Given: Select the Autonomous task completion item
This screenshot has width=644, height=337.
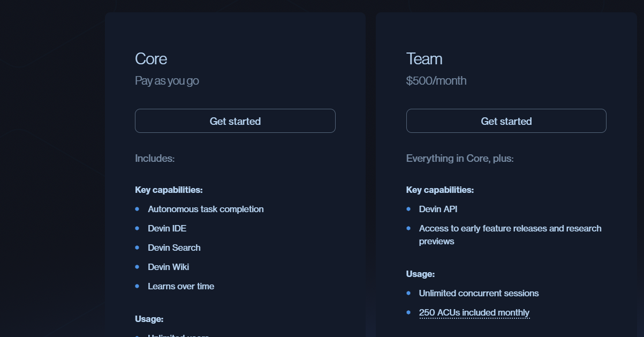Looking at the screenshot, I should (206, 209).
